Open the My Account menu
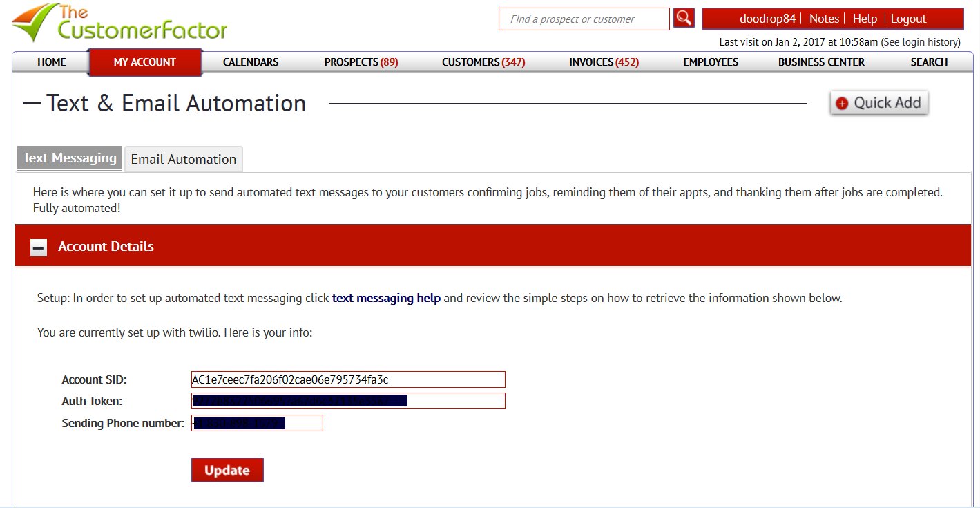The width and height of the screenshot is (980, 508). (144, 62)
